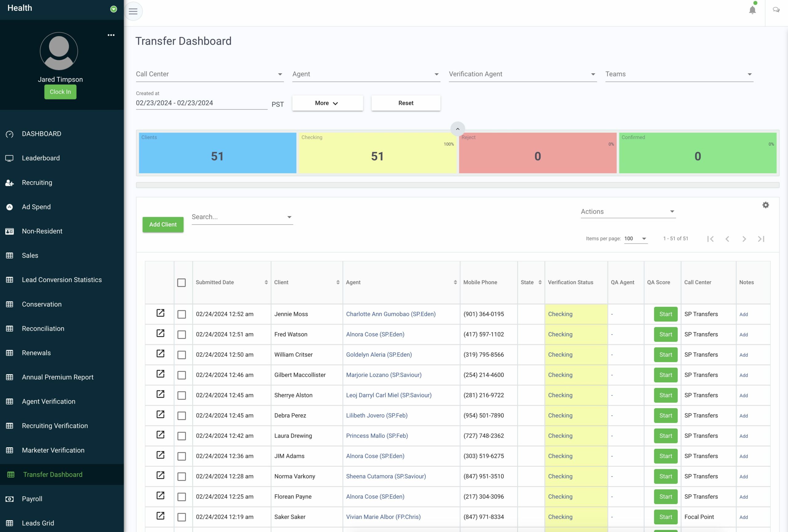The height and width of the screenshot is (532, 788).
Task: Open table settings gear icon
Action: click(x=765, y=205)
